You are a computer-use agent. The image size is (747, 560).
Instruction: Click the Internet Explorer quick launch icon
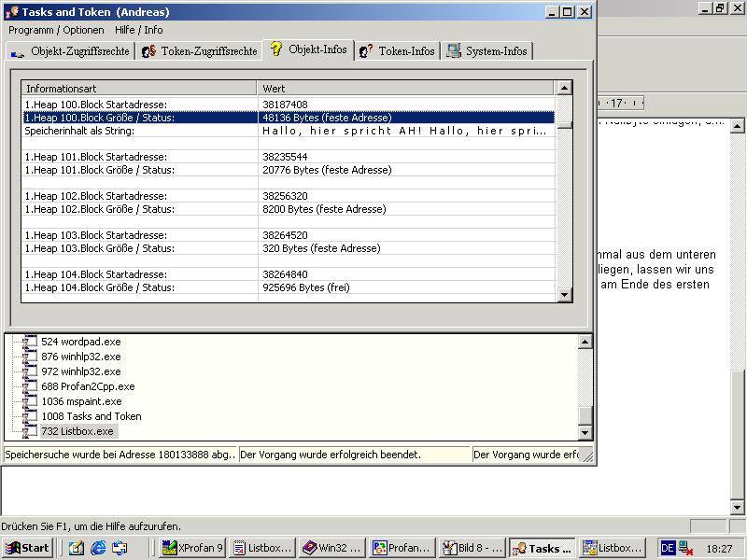point(98,548)
